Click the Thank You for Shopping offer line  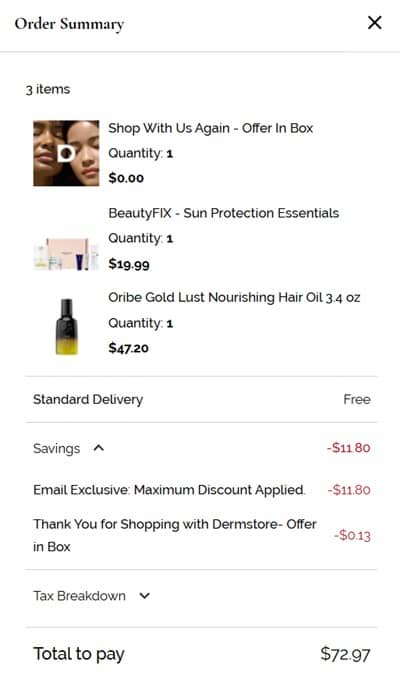175,535
